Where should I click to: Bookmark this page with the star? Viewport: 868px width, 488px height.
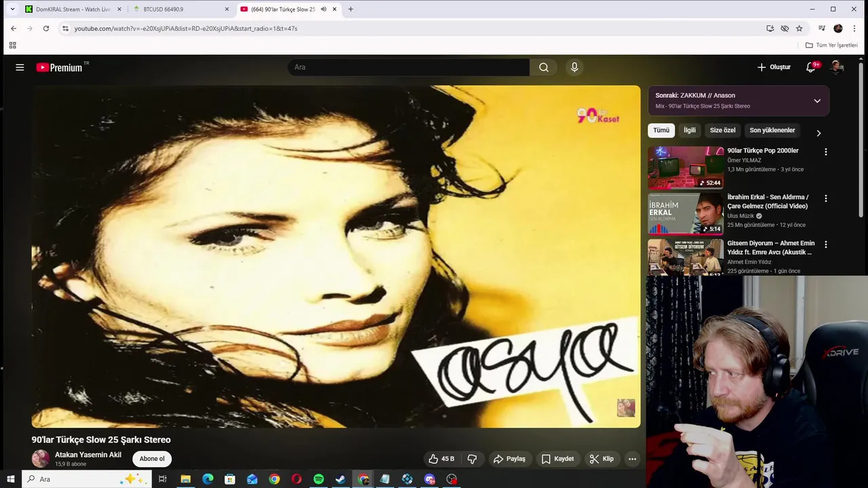(799, 28)
